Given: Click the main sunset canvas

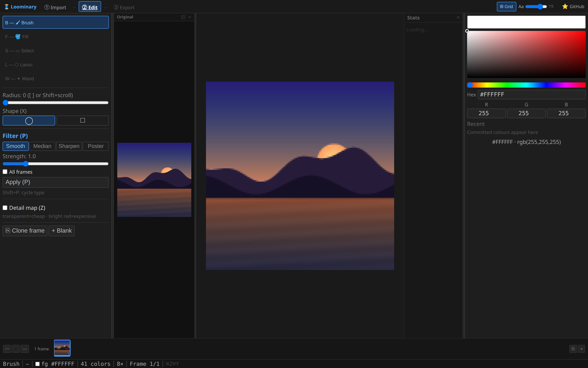Looking at the screenshot, I should (x=300, y=176).
